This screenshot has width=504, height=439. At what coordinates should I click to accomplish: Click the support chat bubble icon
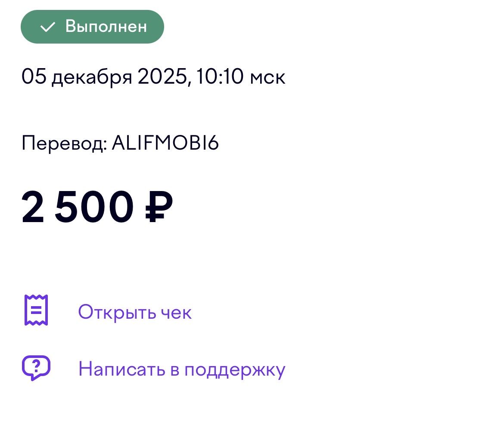click(36, 368)
